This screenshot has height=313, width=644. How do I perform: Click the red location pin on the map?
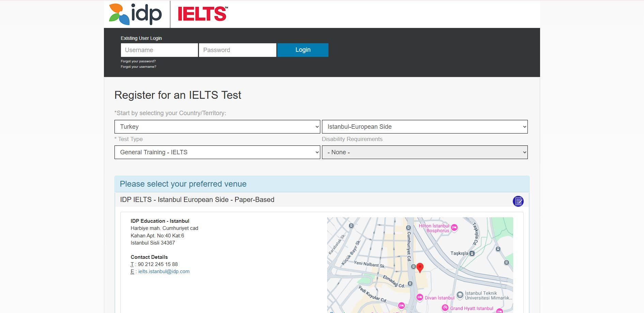tap(420, 268)
